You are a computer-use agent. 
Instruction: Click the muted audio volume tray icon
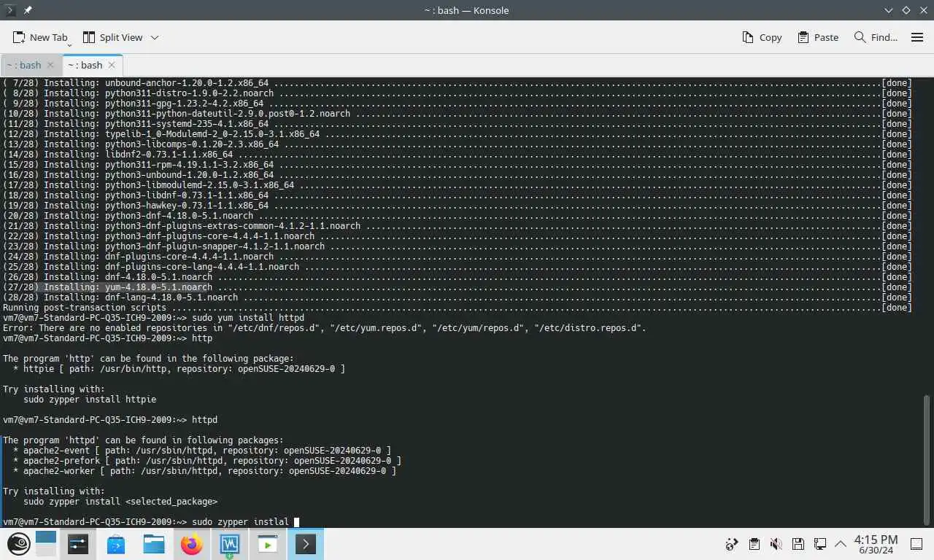[x=776, y=544]
